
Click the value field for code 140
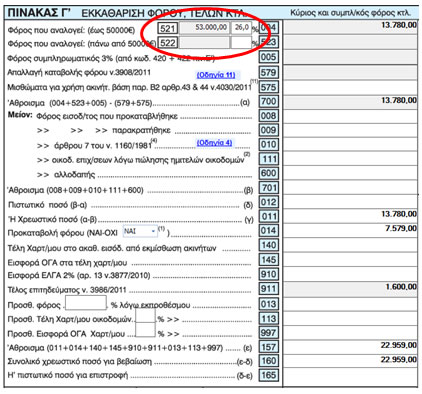tap(350, 245)
